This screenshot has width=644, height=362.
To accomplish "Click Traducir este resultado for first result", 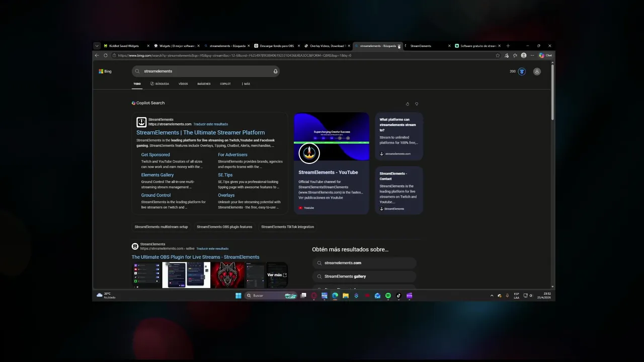I will click(x=211, y=124).
